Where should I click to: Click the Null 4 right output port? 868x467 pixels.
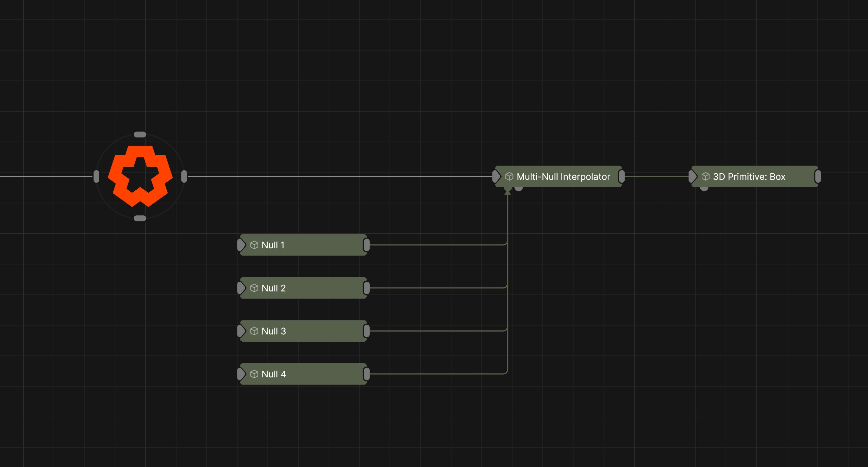[x=367, y=374]
